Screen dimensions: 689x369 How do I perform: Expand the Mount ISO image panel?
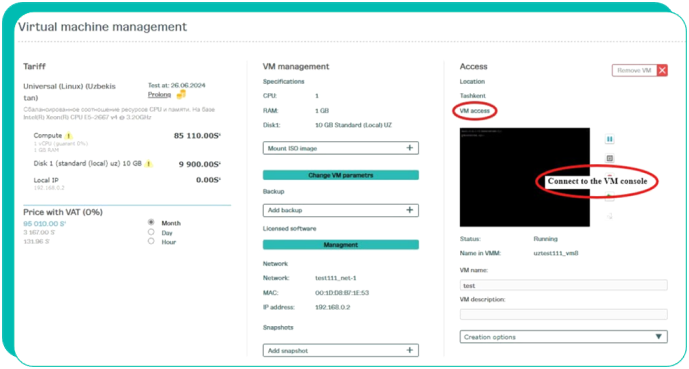[341, 148]
